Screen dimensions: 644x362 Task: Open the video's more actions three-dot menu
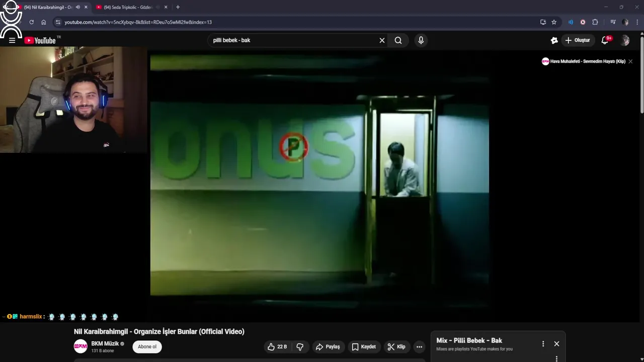(x=419, y=346)
